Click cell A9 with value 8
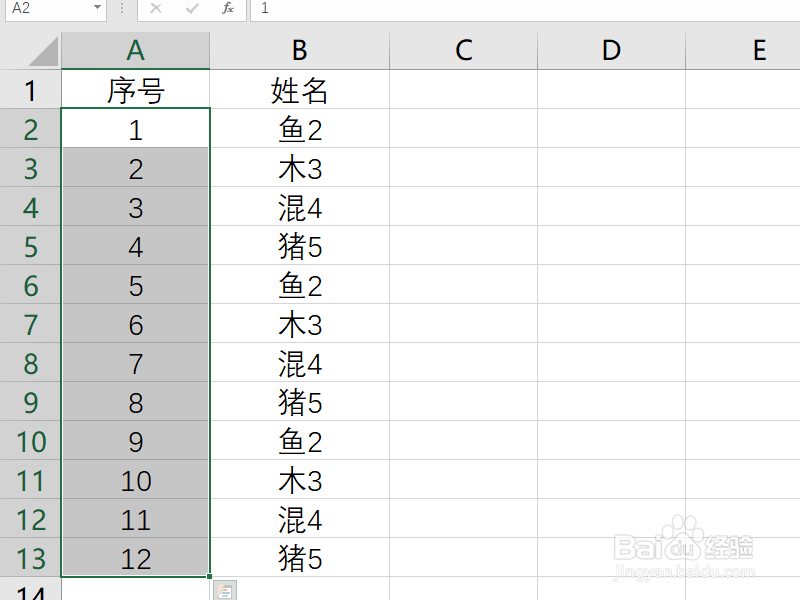800x600 pixels. click(x=135, y=402)
